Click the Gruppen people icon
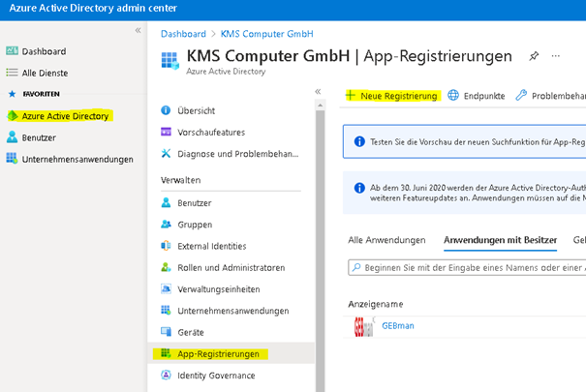The height and width of the screenshot is (392, 586). coord(167,225)
